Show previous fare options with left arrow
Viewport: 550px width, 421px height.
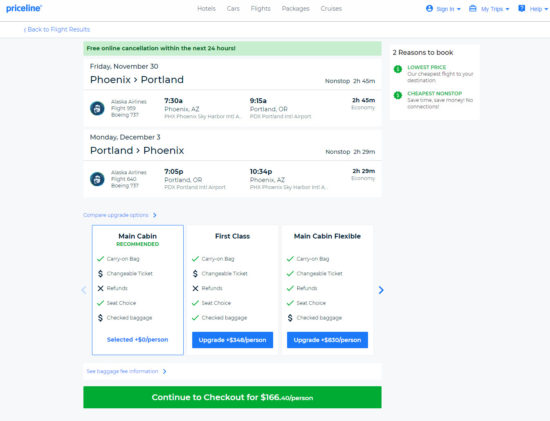tap(84, 290)
